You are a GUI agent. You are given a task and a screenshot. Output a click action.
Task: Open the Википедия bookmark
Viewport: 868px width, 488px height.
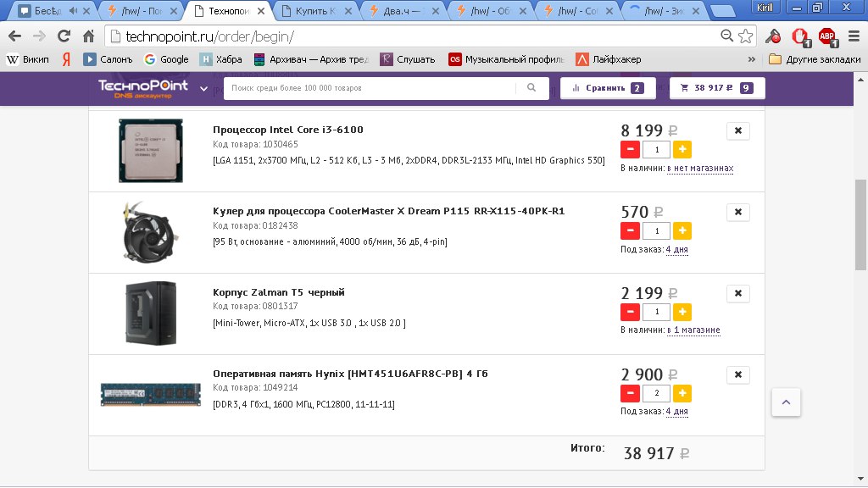tap(28, 59)
